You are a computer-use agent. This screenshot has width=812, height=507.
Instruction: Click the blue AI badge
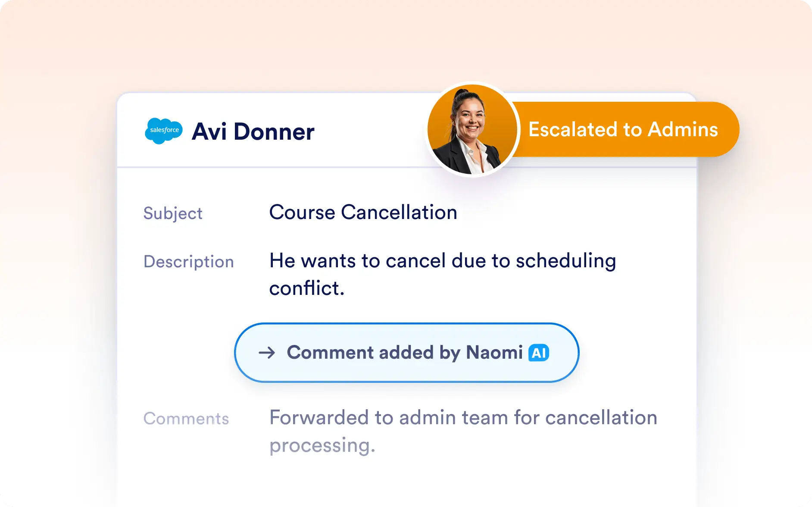(539, 353)
